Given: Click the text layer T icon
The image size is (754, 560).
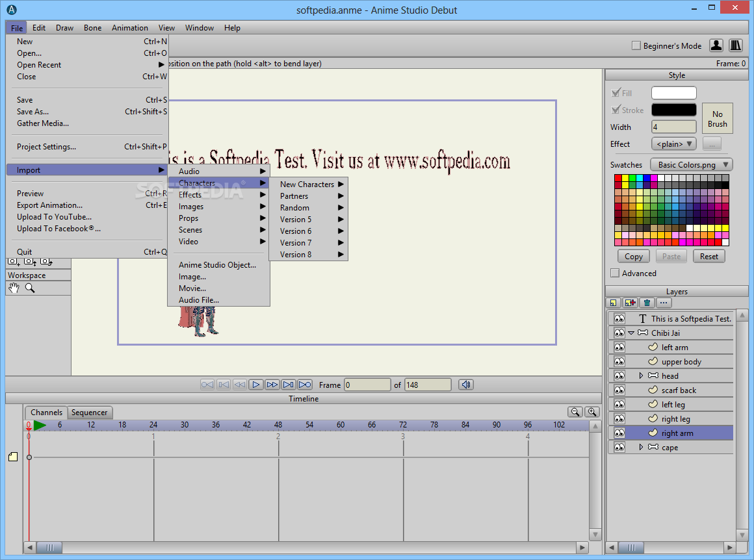Looking at the screenshot, I should [642, 319].
